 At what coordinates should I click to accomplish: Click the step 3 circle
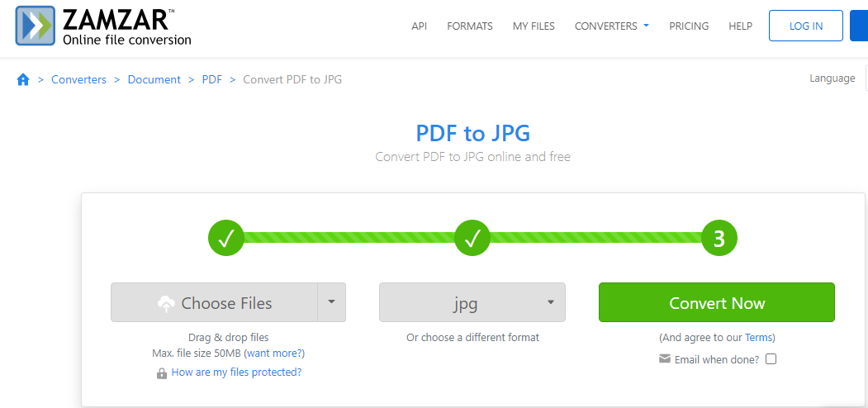[x=719, y=238]
